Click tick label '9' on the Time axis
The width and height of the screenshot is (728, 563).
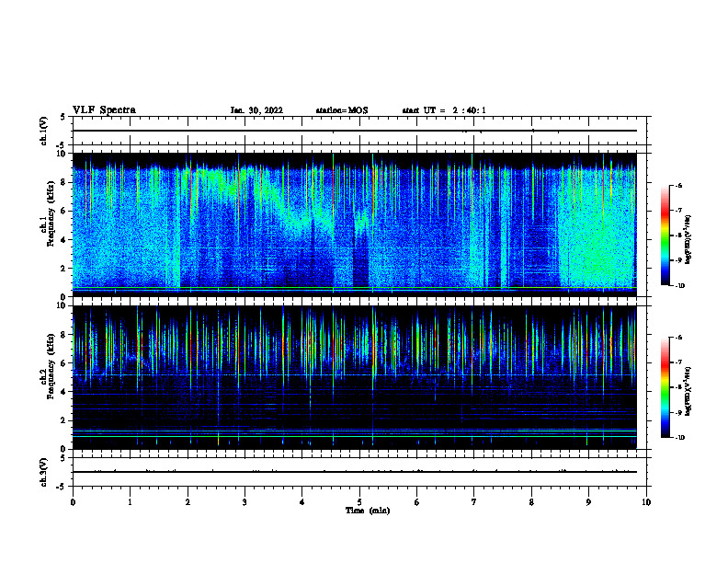[x=588, y=502]
